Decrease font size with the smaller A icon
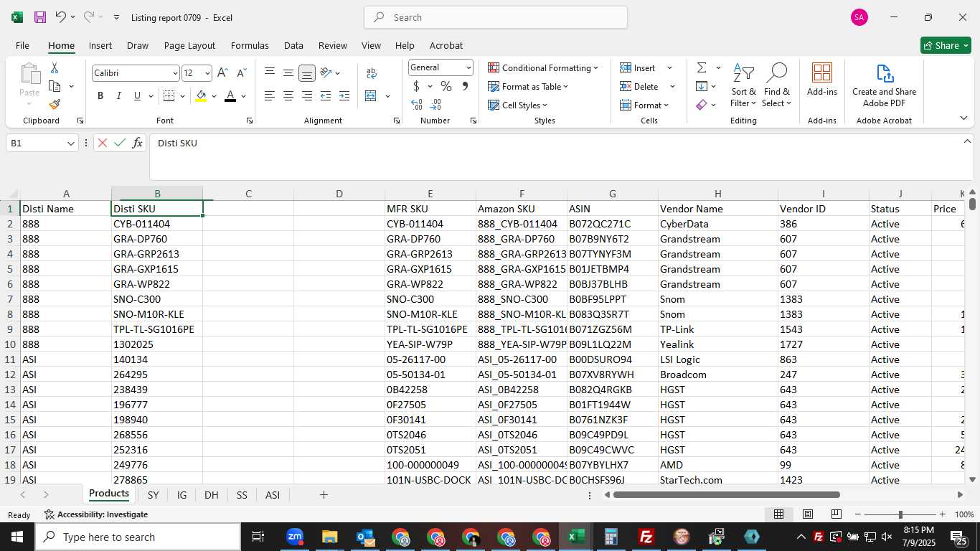This screenshot has height=551, width=980. (x=241, y=72)
